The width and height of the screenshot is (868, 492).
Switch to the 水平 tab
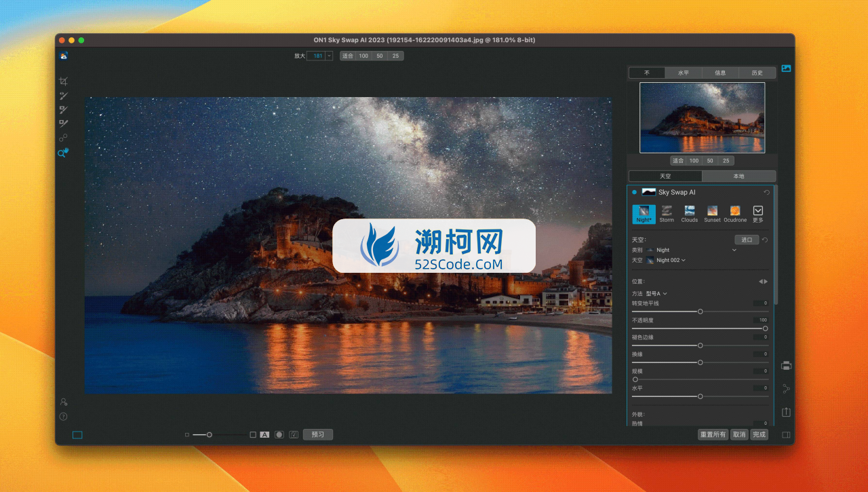pyautogui.click(x=684, y=73)
